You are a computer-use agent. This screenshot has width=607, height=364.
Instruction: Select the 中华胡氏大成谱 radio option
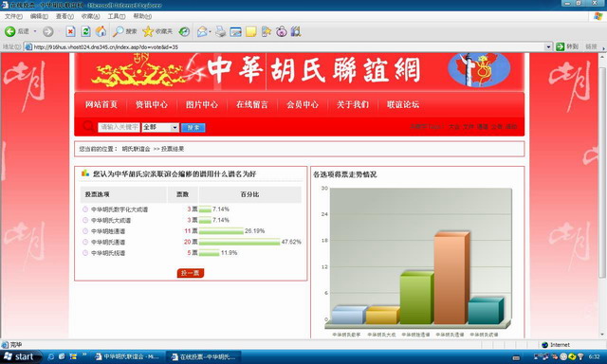[x=85, y=220]
